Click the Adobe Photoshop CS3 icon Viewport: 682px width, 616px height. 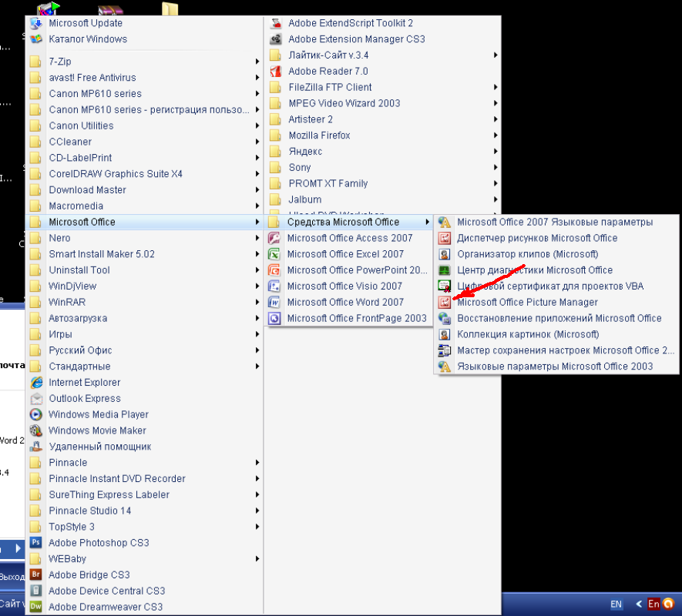tap(36, 543)
